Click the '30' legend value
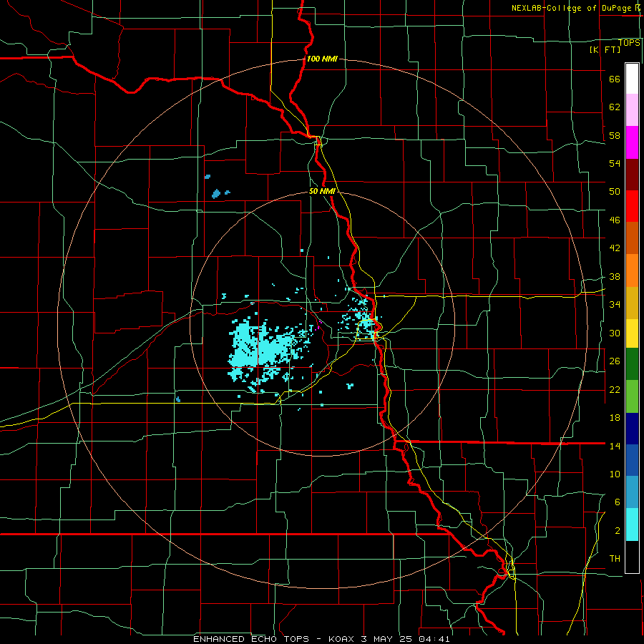This screenshot has width=644, height=644. (x=615, y=333)
